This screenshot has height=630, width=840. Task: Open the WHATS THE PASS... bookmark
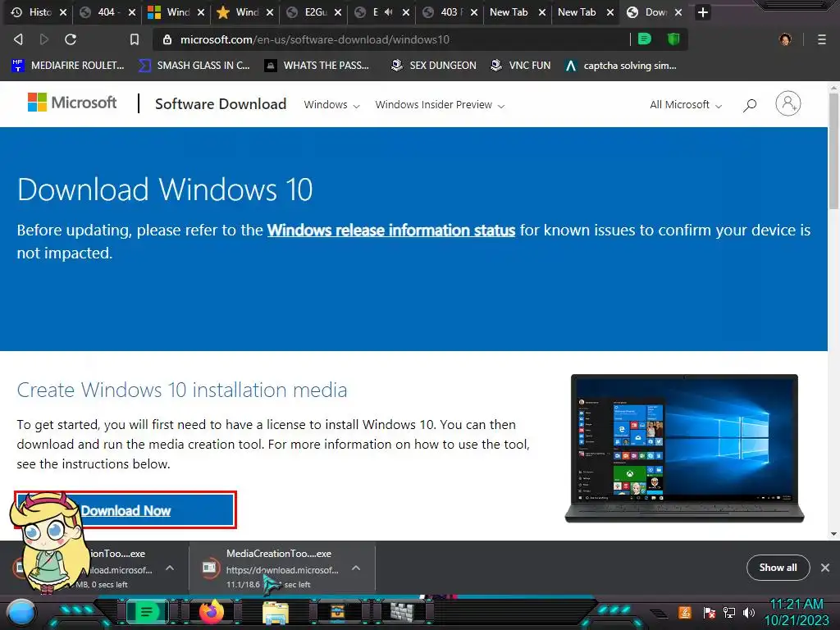317,66
